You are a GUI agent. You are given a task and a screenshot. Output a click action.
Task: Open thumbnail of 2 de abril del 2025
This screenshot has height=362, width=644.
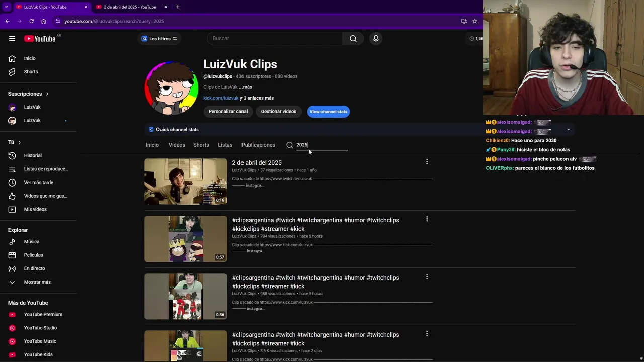click(186, 182)
